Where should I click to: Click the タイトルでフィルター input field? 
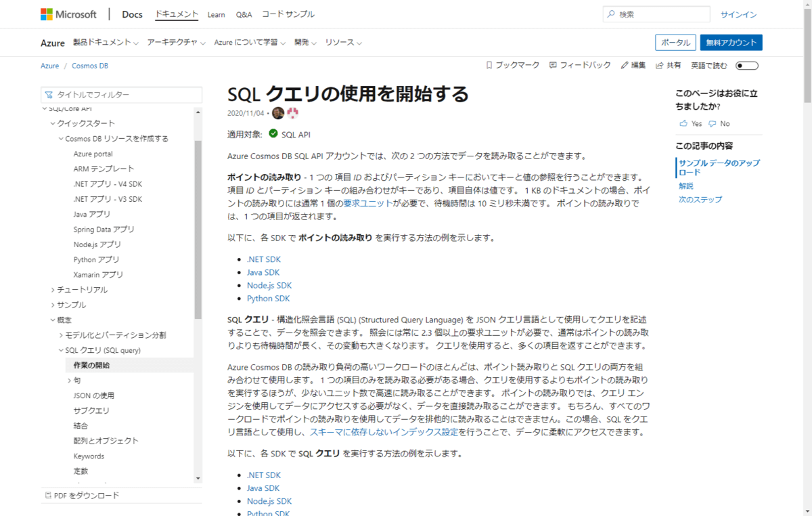121,95
